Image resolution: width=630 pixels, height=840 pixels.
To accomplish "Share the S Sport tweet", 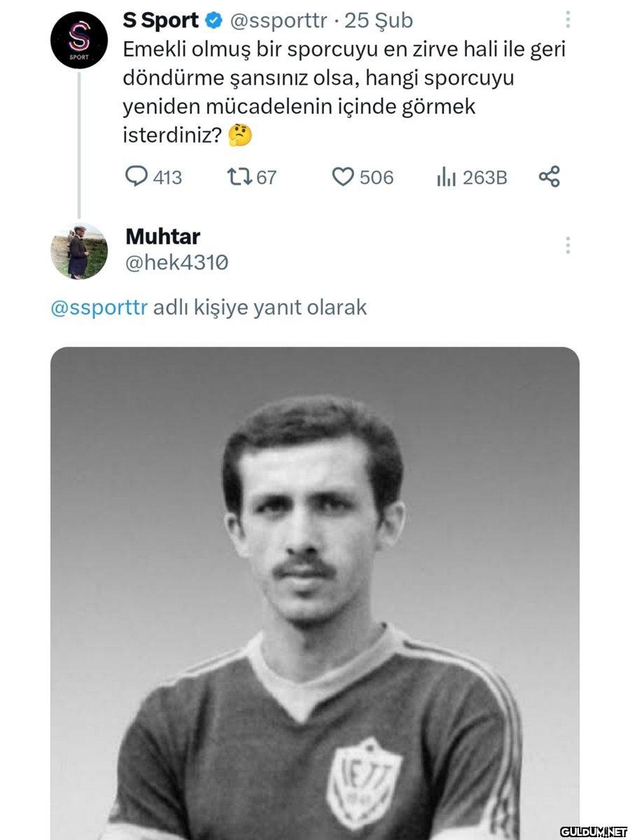I will (x=549, y=177).
